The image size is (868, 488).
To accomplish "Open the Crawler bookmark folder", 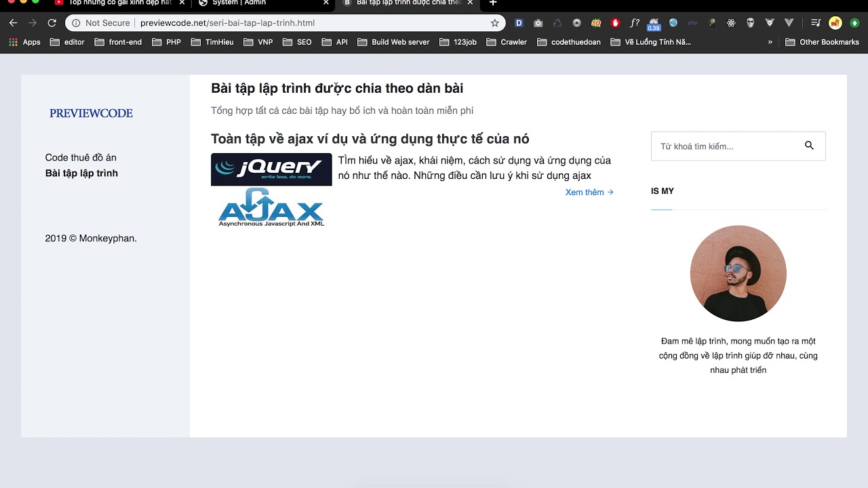I will click(x=507, y=42).
